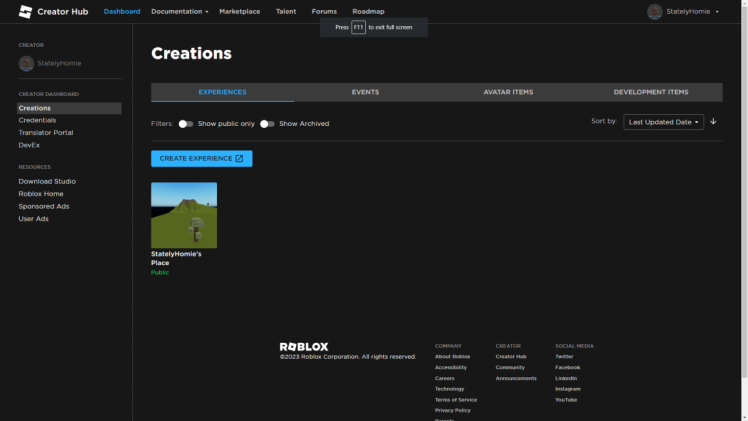
Task: Open StatelyHomie's Place thumbnail
Action: 184,215
